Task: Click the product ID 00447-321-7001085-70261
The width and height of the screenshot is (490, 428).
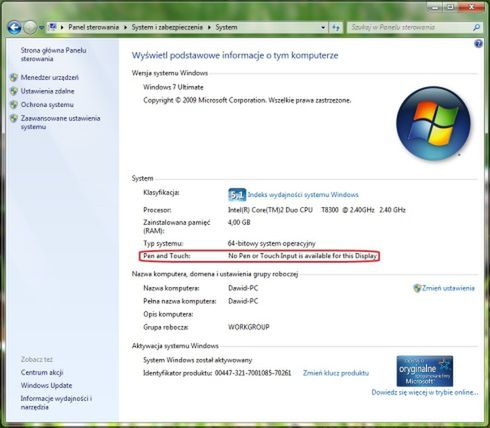Action: 253,373
